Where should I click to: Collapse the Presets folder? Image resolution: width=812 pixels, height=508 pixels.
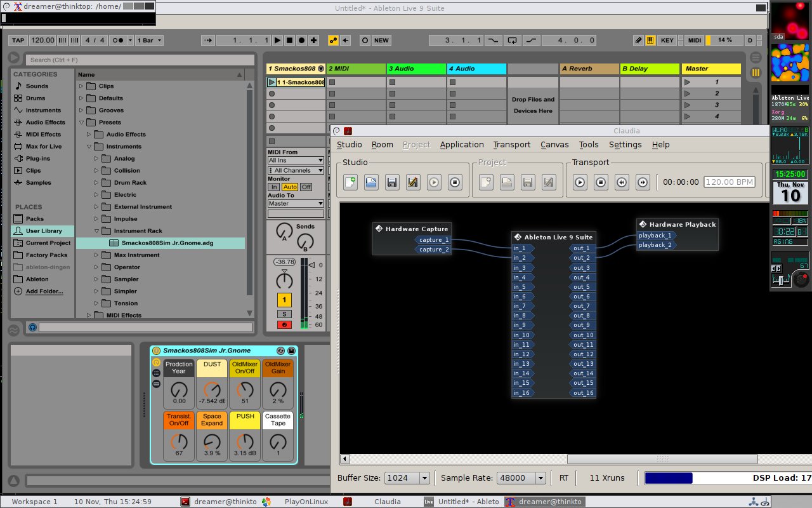81,122
